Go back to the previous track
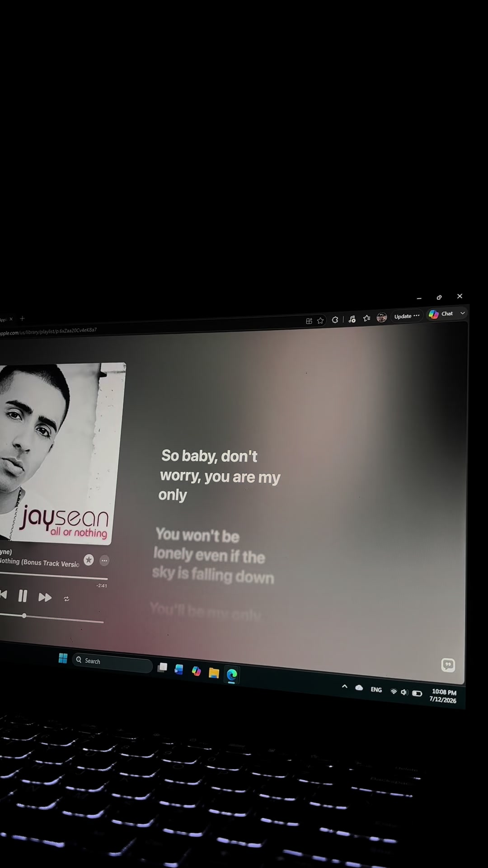This screenshot has height=868, width=488. click(3, 595)
